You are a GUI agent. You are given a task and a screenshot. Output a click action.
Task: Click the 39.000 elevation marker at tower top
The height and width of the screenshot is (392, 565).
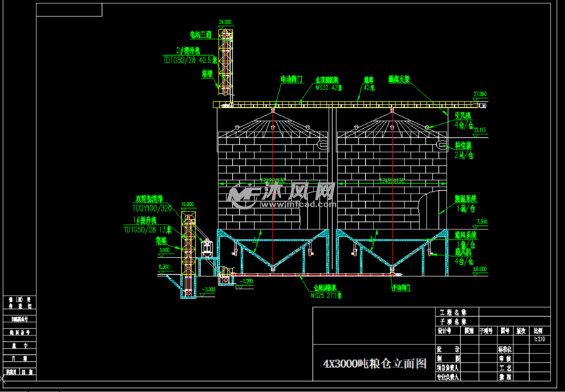(x=225, y=22)
